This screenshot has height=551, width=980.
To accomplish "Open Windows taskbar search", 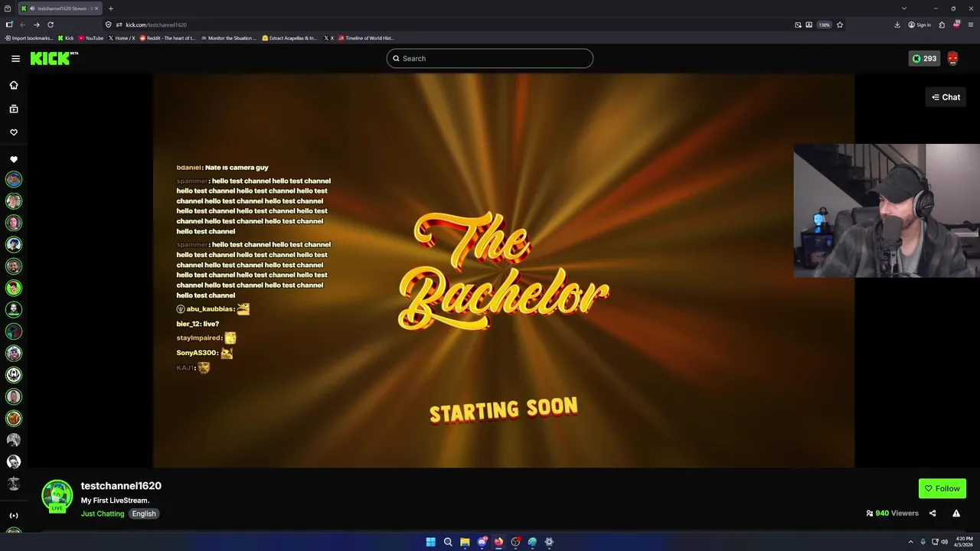I will coord(448,542).
